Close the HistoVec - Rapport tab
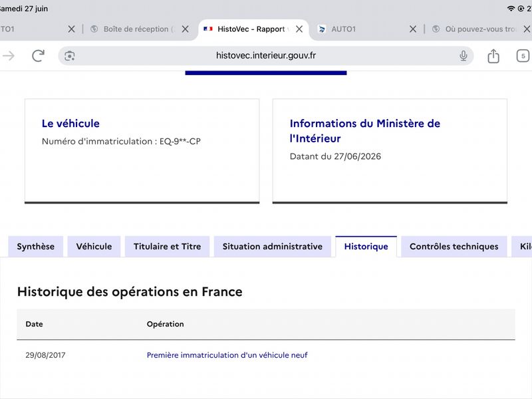 299,29
